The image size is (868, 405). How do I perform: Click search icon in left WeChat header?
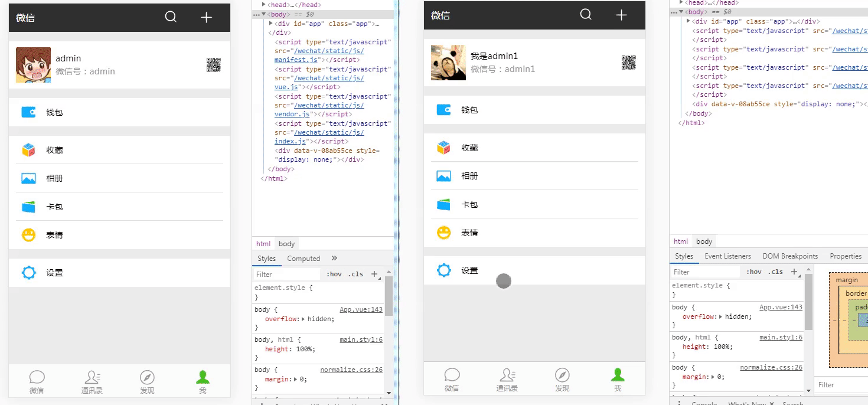coord(171,17)
